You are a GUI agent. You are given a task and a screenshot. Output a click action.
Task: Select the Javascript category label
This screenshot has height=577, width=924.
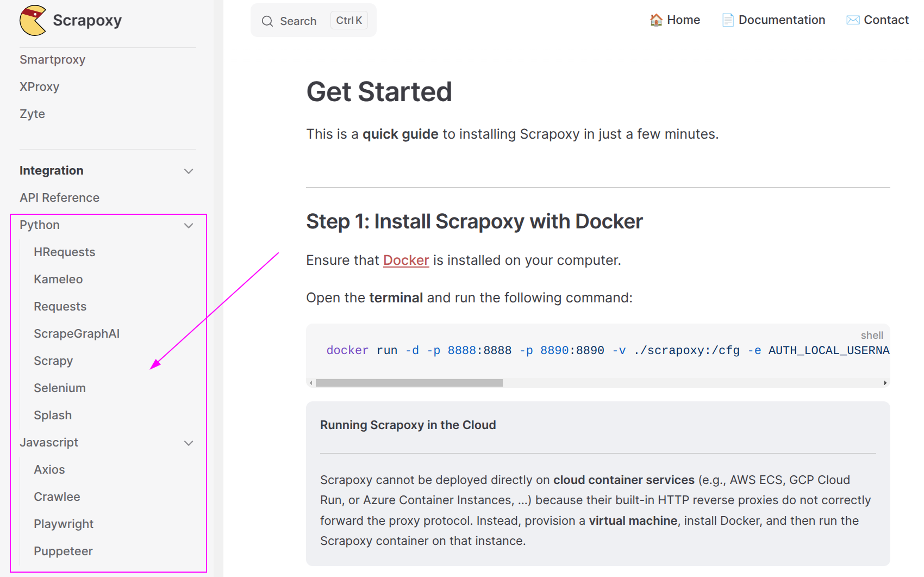tap(49, 443)
